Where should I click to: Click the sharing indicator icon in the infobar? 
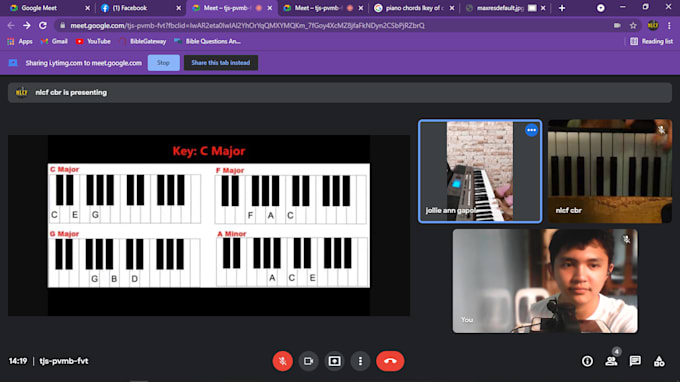tap(13, 63)
